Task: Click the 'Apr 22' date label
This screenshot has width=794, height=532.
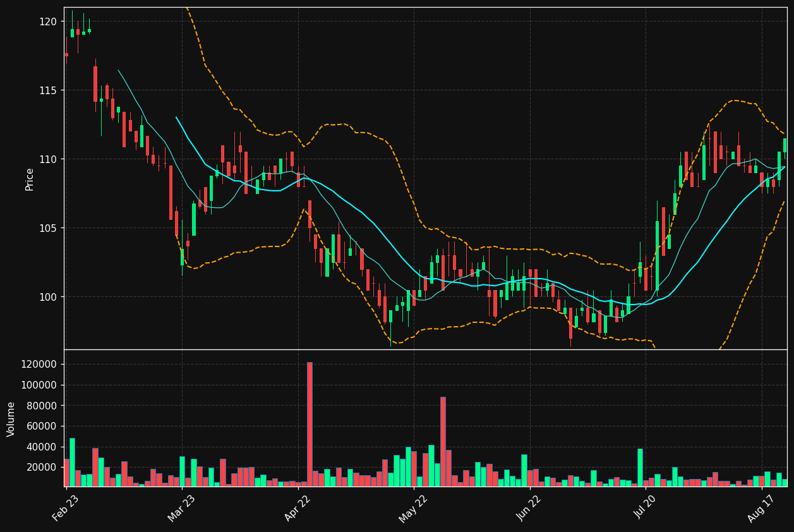Action: (x=298, y=507)
